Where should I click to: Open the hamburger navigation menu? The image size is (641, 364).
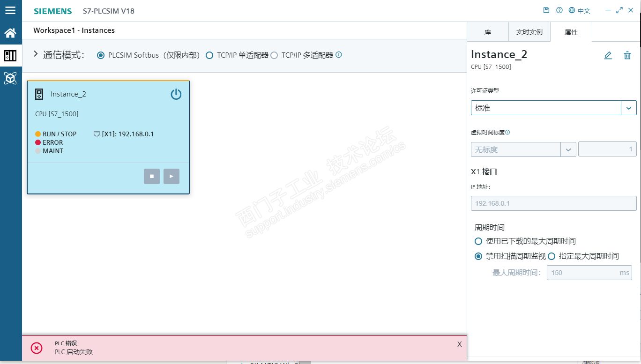[x=10, y=10]
